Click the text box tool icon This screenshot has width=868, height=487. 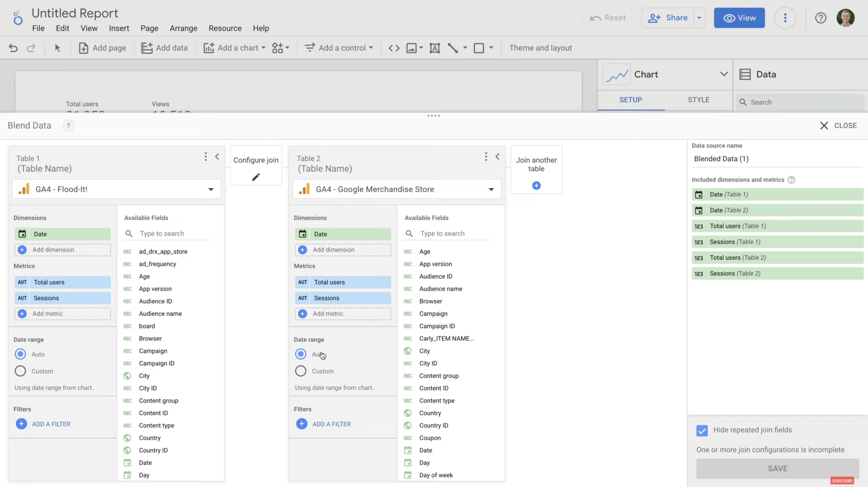pyautogui.click(x=434, y=48)
